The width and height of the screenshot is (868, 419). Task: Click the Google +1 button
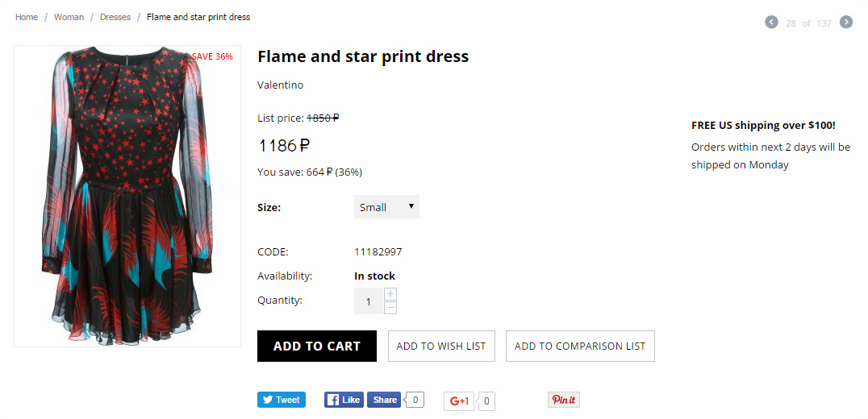459,401
